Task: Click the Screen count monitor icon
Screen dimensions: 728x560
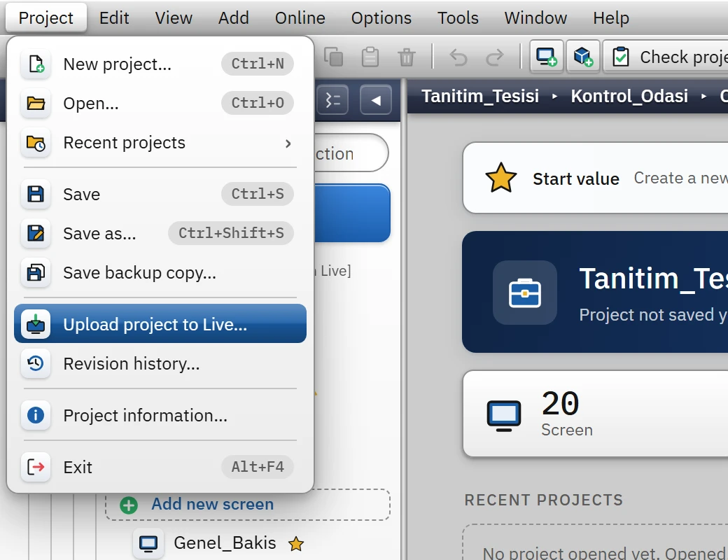Action: (x=504, y=415)
